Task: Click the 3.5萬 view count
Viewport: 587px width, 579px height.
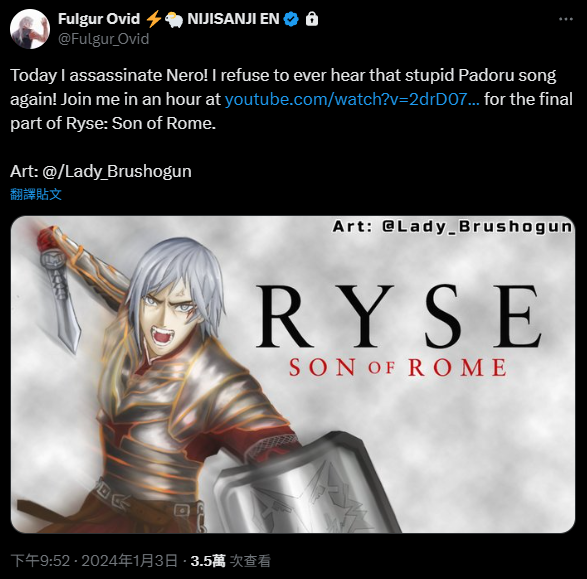Action: pyautogui.click(x=208, y=560)
